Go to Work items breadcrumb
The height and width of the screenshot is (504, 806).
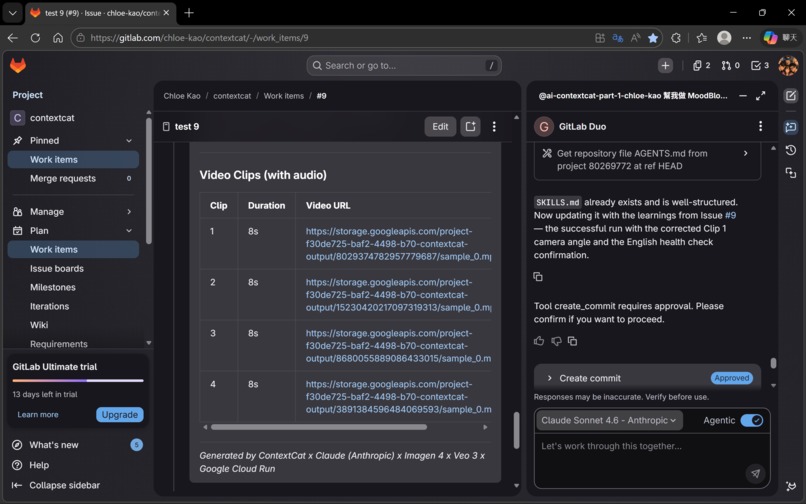pos(284,96)
